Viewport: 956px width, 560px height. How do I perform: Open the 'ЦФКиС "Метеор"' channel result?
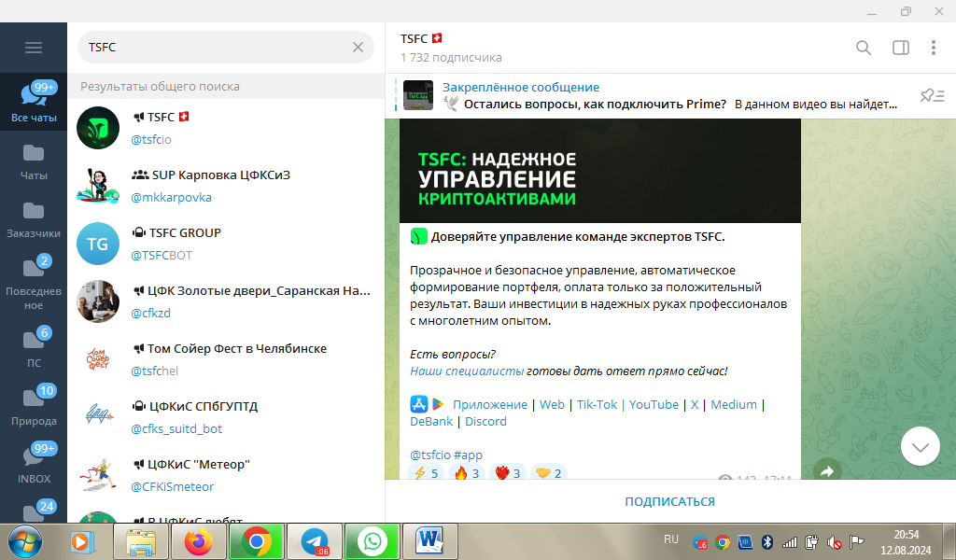[x=226, y=475]
